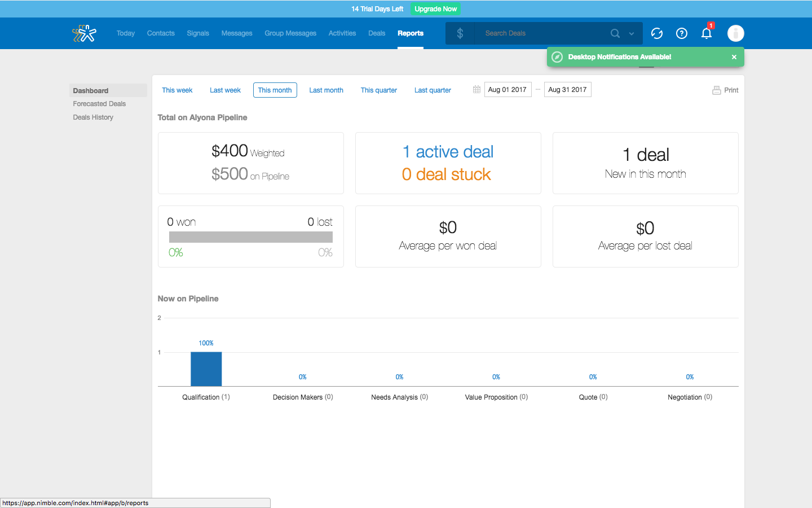Click the dollar sign deals icon

(x=460, y=33)
